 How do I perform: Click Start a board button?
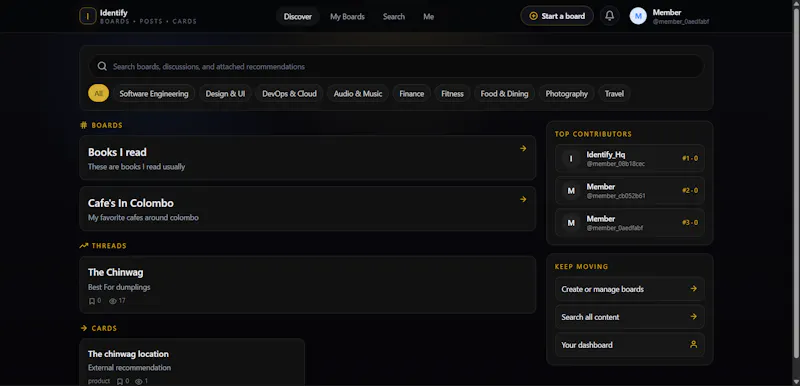click(x=557, y=16)
